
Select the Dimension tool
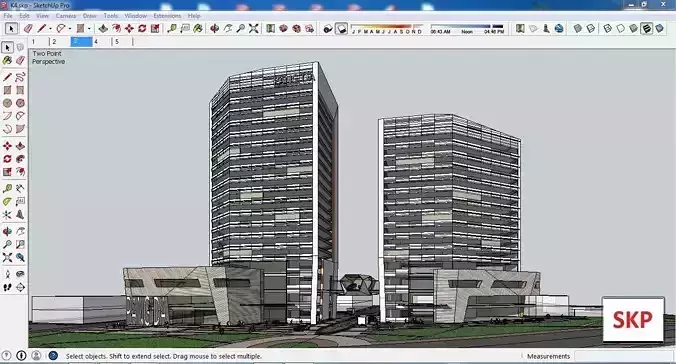pyautogui.click(x=20, y=188)
